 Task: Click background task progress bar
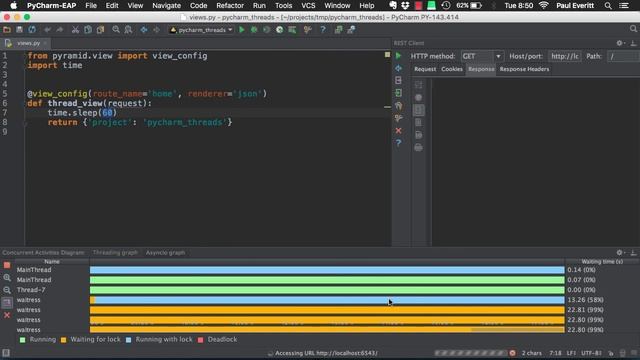[x=471, y=353]
